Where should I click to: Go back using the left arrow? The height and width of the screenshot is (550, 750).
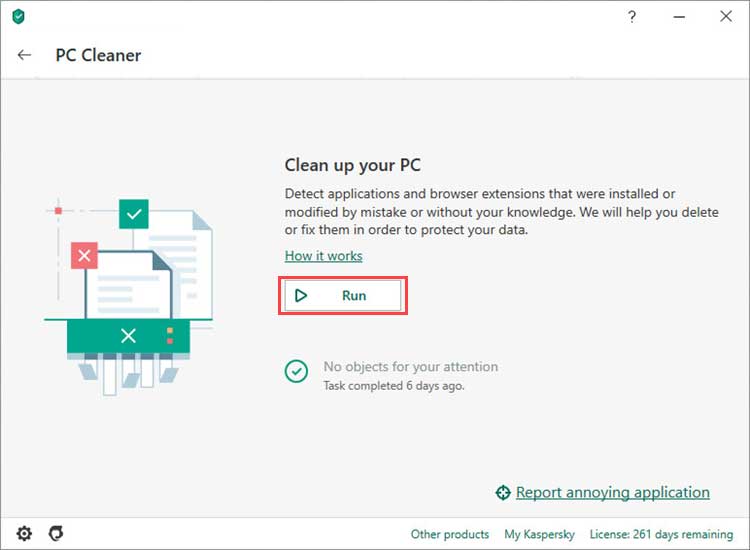click(x=24, y=55)
